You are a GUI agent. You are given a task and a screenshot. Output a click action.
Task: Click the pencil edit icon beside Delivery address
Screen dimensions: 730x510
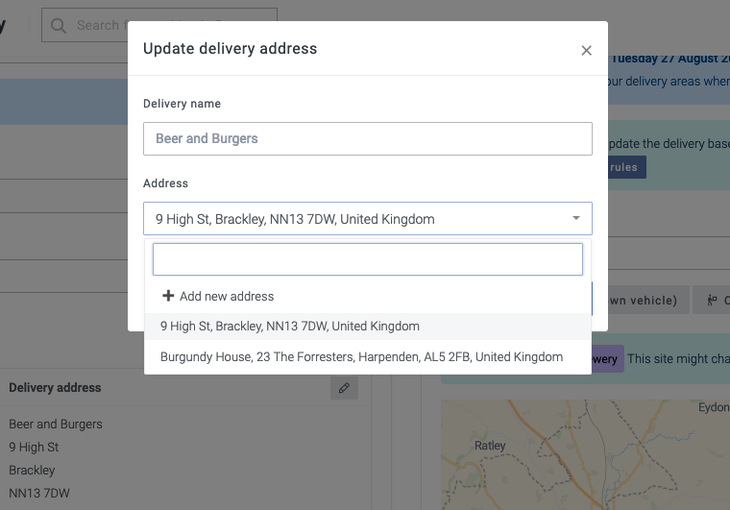tap(344, 388)
